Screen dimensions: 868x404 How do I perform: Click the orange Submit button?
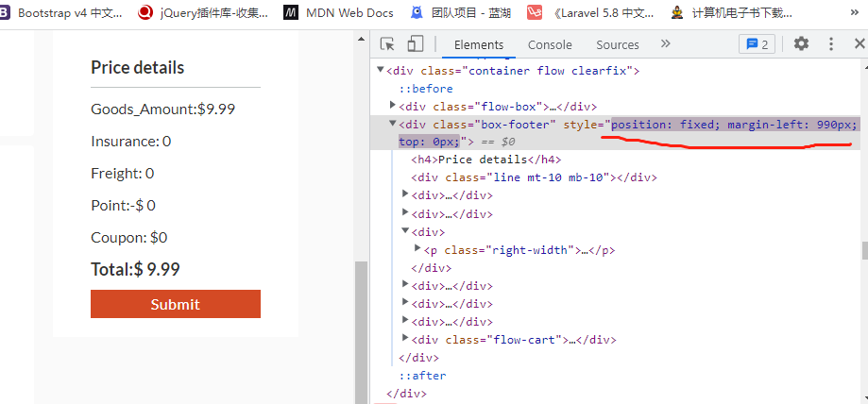pos(176,304)
